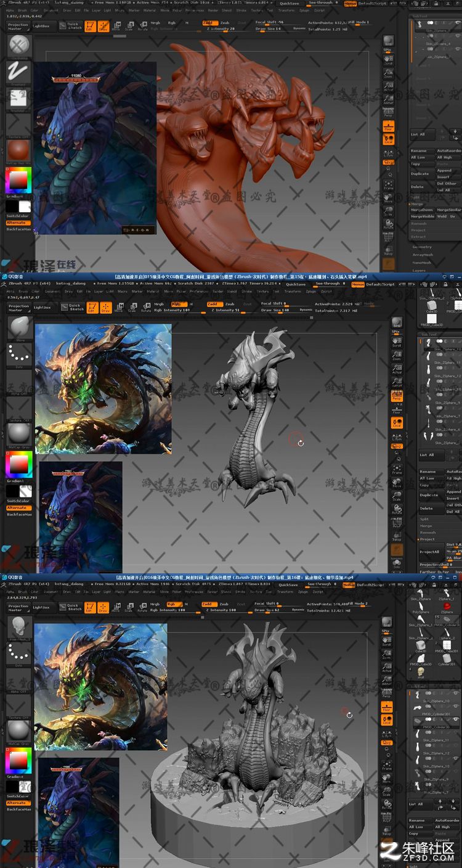Pick a color in bottom window color picker
Screen dimensions: 462x868
coord(18,761)
